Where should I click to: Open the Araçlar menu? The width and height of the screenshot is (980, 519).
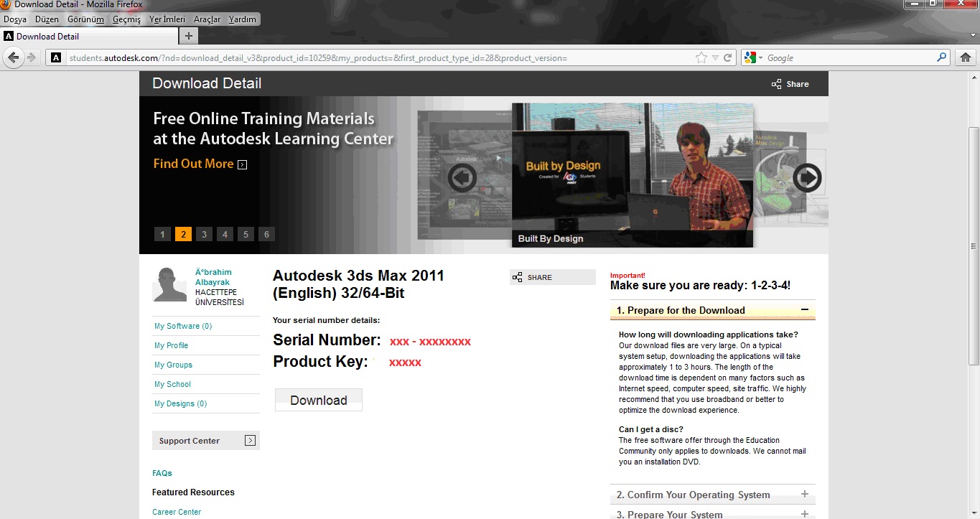click(x=207, y=19)
